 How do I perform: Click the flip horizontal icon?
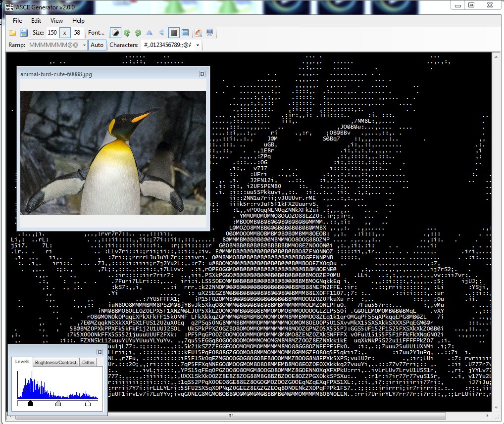pyautogui.click(x=150, y=33)
